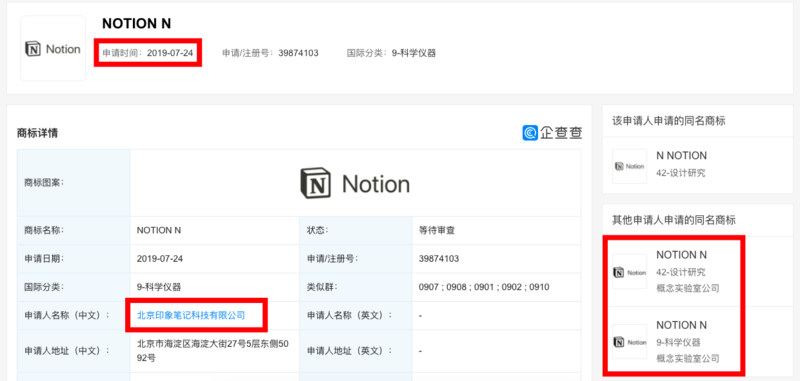Select the status value 等待审查
This screenshot has width=800, height=381.
[436, 231]
